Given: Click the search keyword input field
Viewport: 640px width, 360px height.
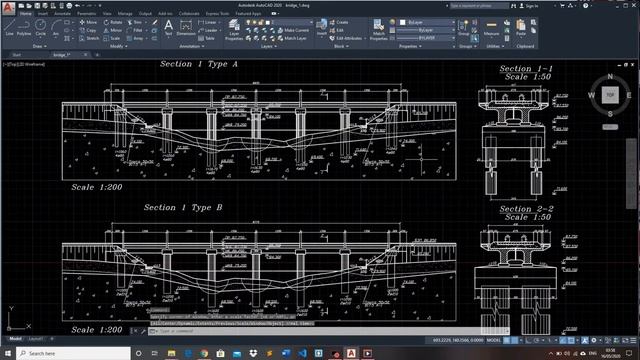Looking at the screenshot, I should 479,6.
